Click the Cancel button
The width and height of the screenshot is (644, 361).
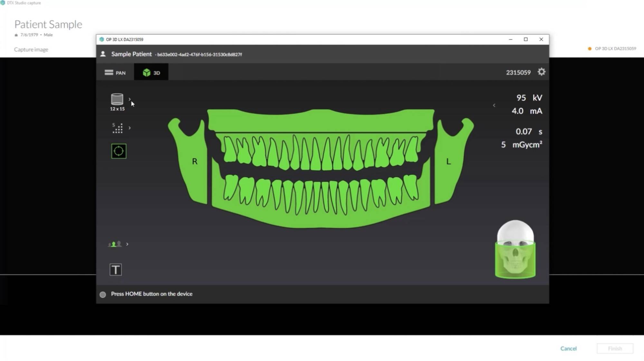coord(568,348)
